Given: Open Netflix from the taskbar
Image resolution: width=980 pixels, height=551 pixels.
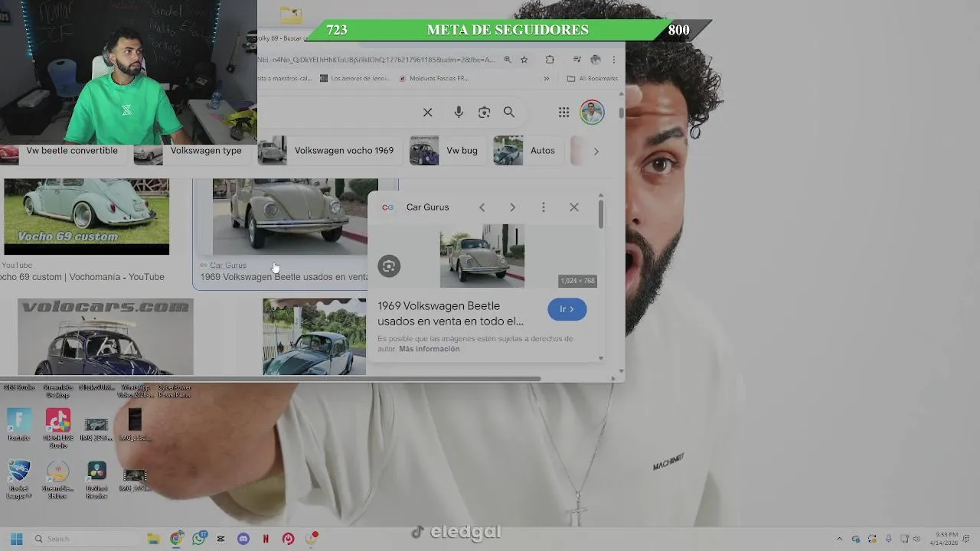Looking at the screenshot, I should (266, 539).
